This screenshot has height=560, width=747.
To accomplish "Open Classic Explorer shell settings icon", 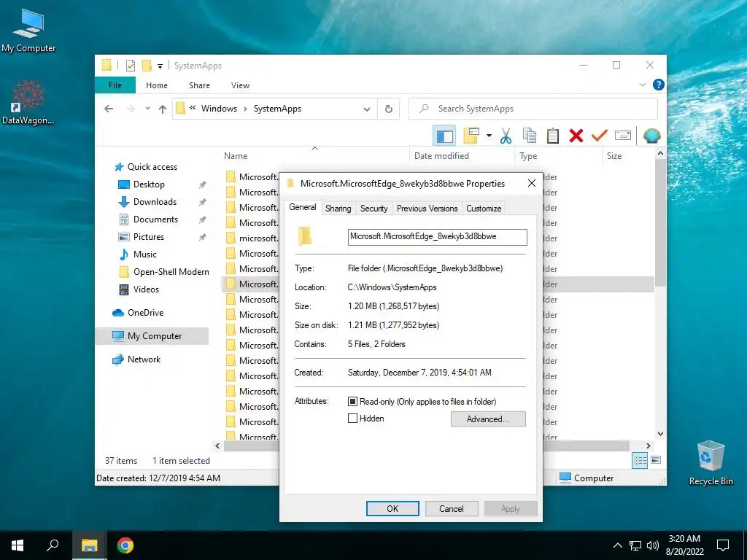I will [x=651, y=136].
